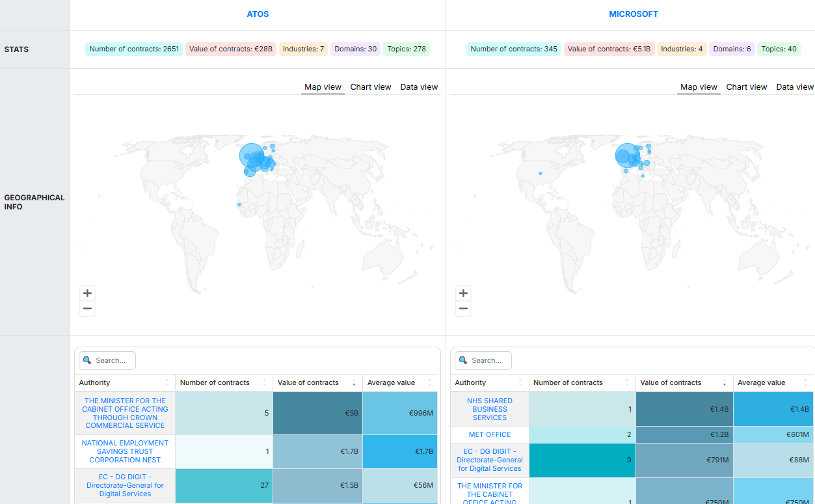Image resolution: width=815 pixels, height=504 pixels.
Task: Click the '€791M' value cell
Action: pyautogui.click(x=684, y=460)
